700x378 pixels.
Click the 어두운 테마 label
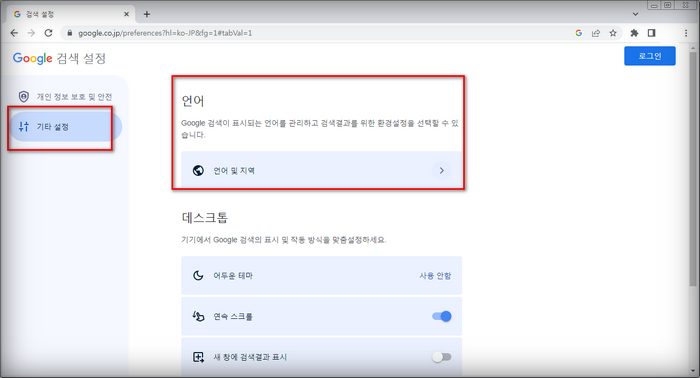point(233,276)
